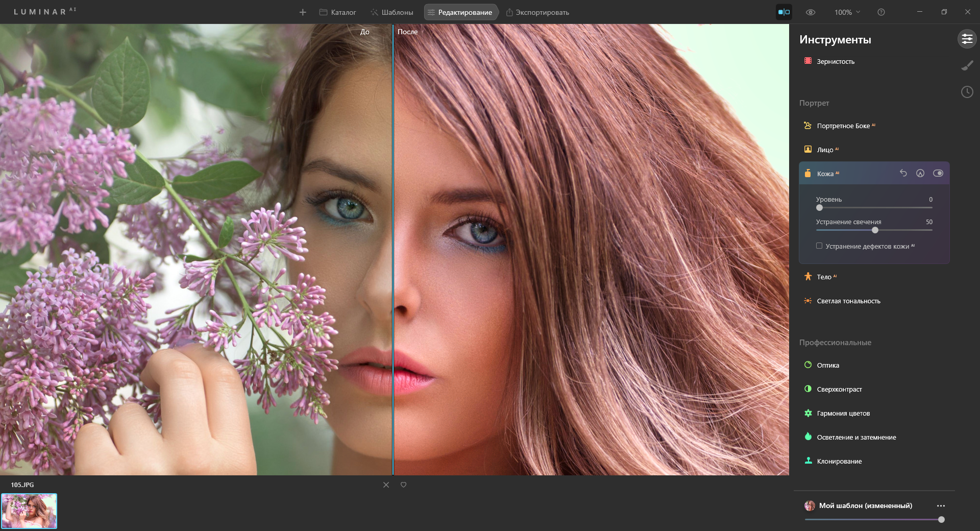Click the До label on the photo

click(x=364, y=32)
